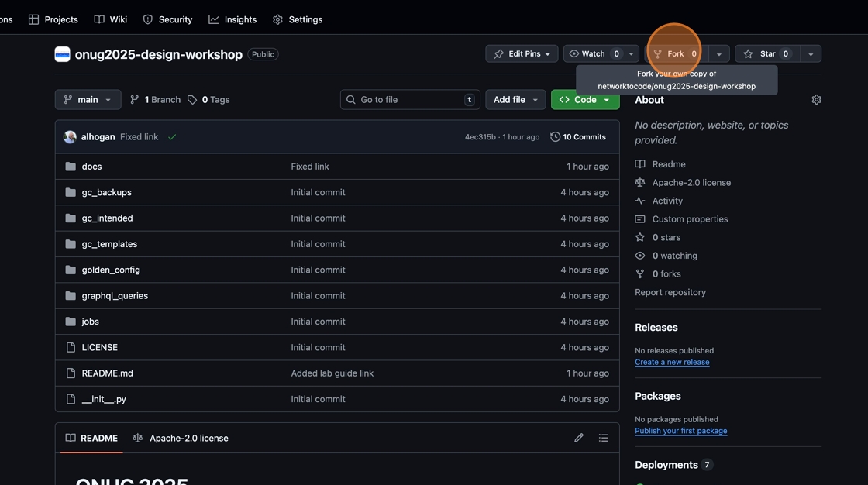
Task: Open the repository Settings tab
Action: click(x=298, y=19)
